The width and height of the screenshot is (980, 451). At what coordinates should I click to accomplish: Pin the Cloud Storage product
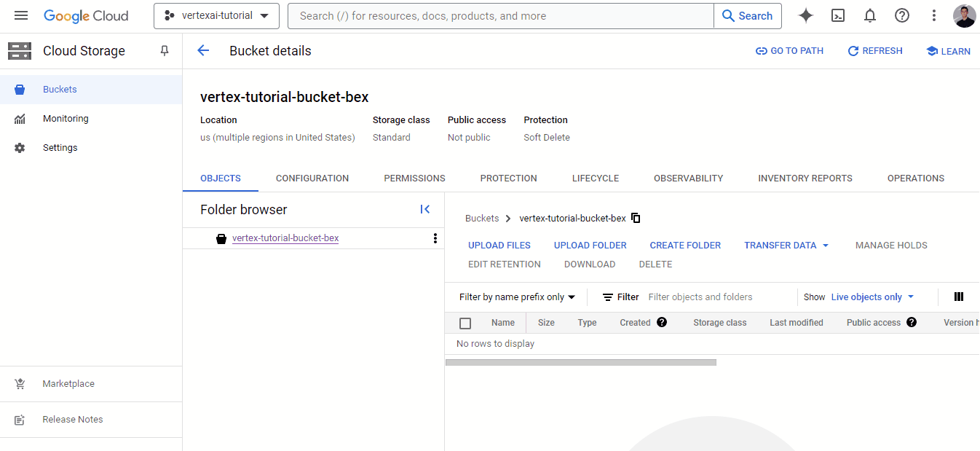click(x=165, y=51)
